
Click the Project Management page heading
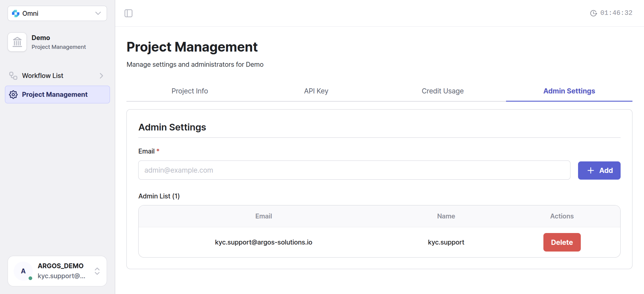192,47
